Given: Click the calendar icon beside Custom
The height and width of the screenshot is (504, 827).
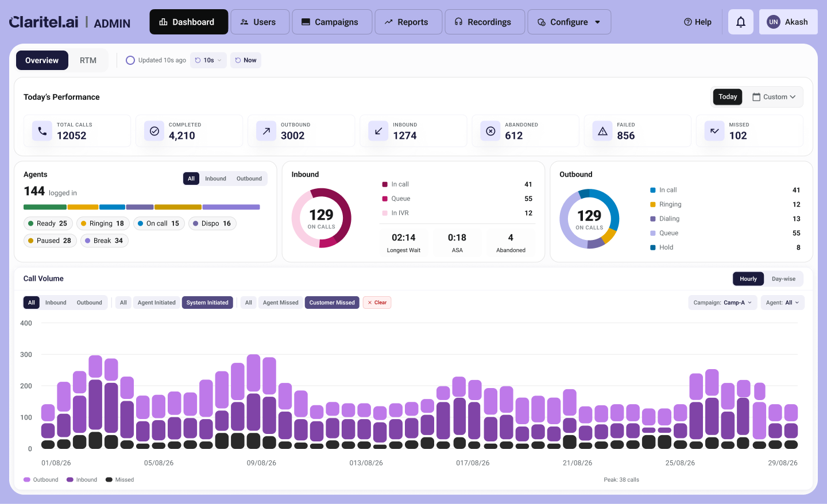Looking at the screenshot, I should click(x=756, y=97).
